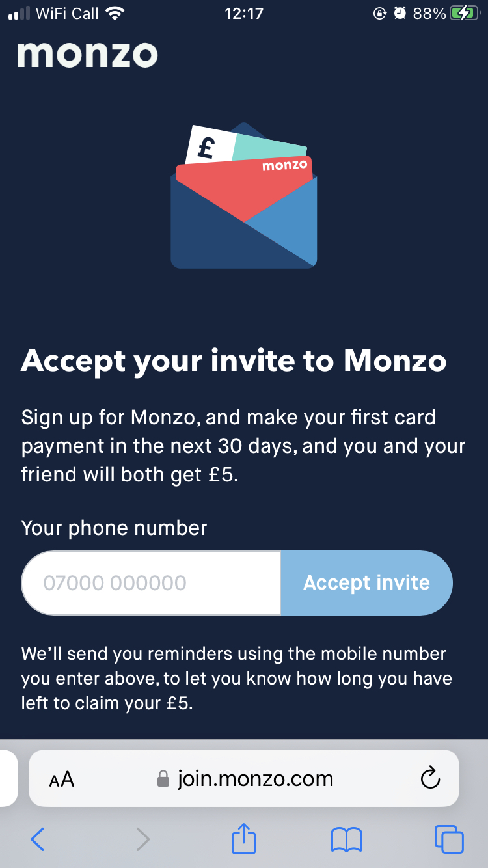The width and height of the screenshot is (488, 868).
Task: Tap the alarm clock status icon
Action: click(x=400, y=12)
